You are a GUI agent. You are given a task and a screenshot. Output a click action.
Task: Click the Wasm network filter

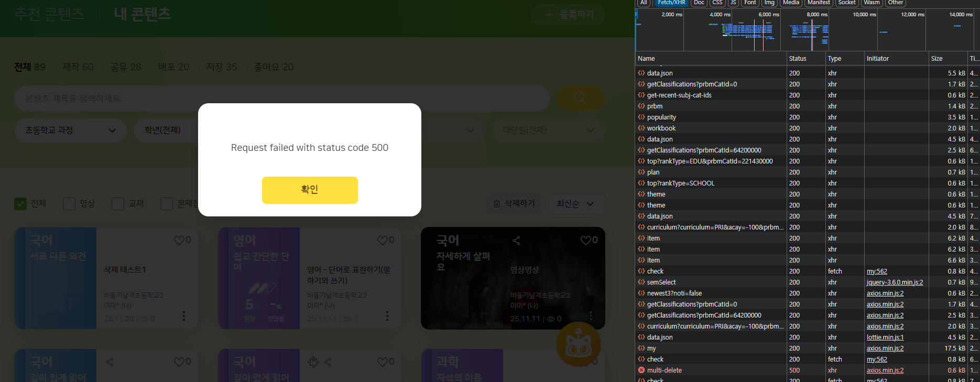872,3
